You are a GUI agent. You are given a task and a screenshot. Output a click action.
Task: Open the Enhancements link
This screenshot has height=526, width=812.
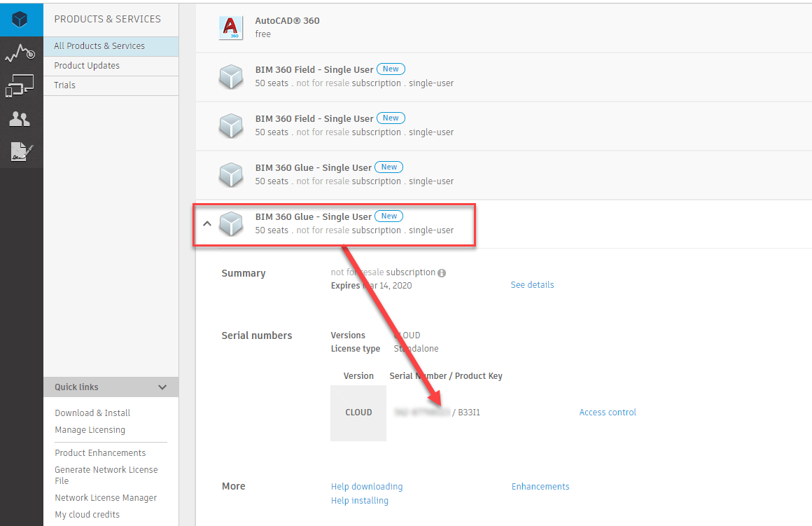[540, 487]
